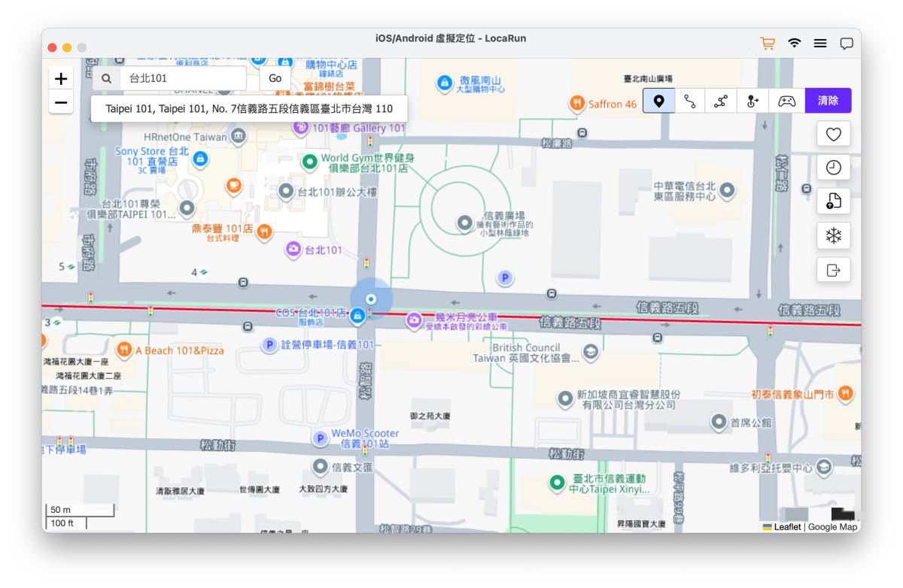Open favorites with the heart icon
The height and width of the screenshot is (588, 903).
pos(833,134)
